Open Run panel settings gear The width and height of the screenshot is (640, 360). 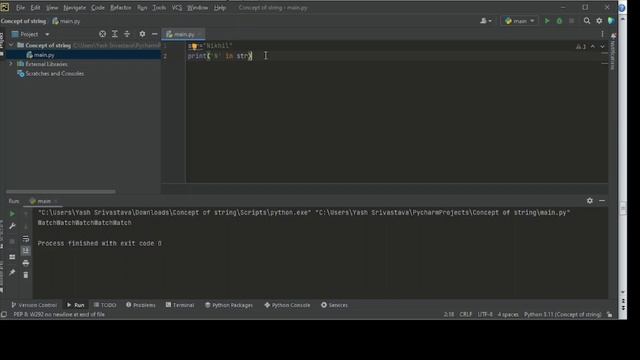pyautogui.click(x=590, y=201)
